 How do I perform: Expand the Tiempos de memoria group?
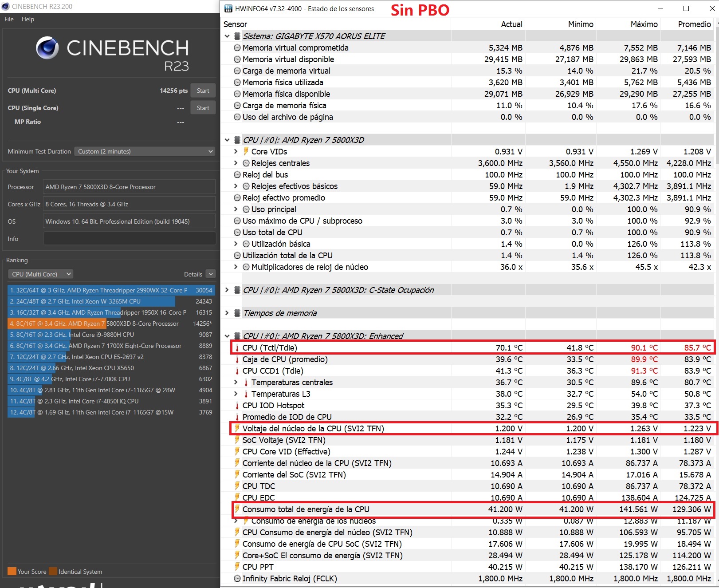point(227,313)
